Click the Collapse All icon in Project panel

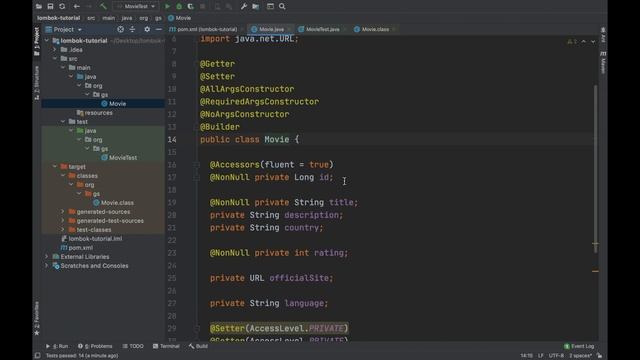(x=132, y=29)
